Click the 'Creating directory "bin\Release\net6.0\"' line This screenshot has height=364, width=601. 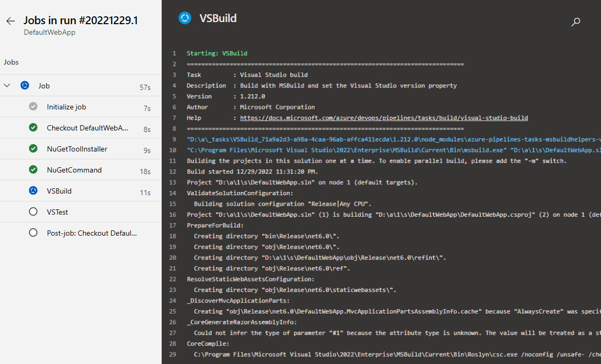pos(267,236)
